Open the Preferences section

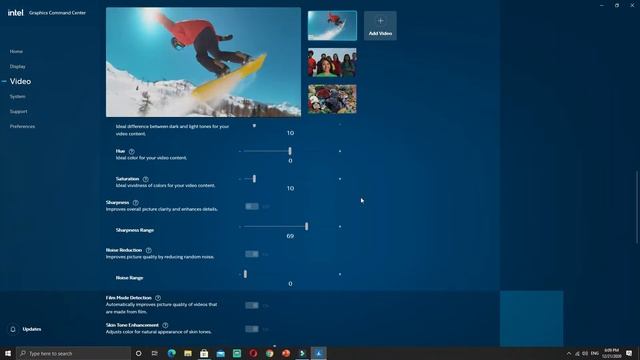point(22,127)
